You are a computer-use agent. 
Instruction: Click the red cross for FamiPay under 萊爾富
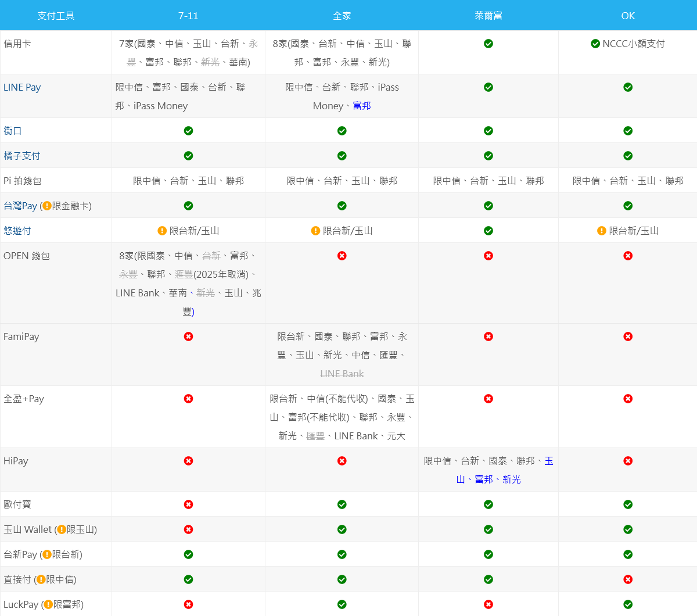click(x=488, y=336)
